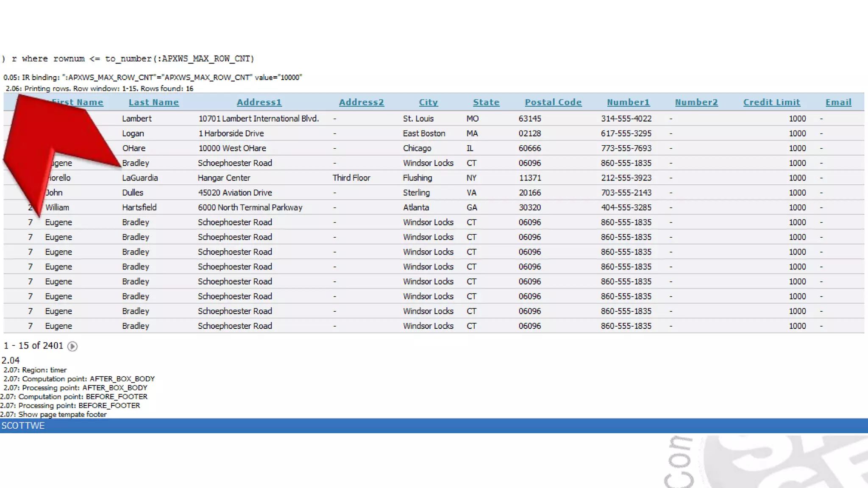Click the 703-555-2143 phone number cell

[x=626, y=193]
